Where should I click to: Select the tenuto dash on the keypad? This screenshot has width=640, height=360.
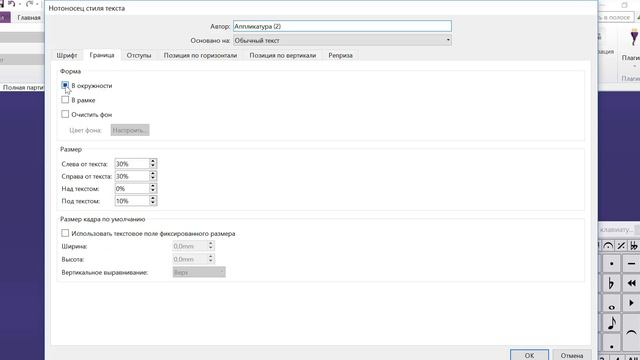631,264
